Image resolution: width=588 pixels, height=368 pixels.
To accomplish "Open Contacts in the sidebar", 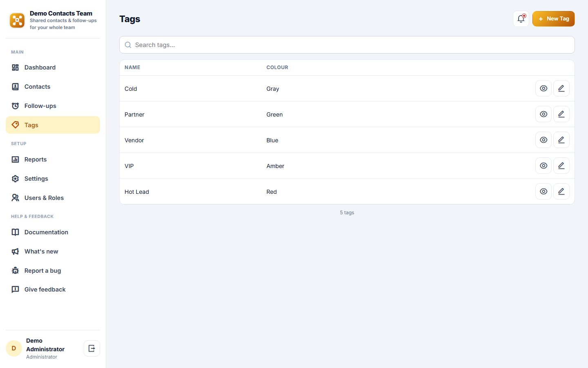I will click(53, 87).
